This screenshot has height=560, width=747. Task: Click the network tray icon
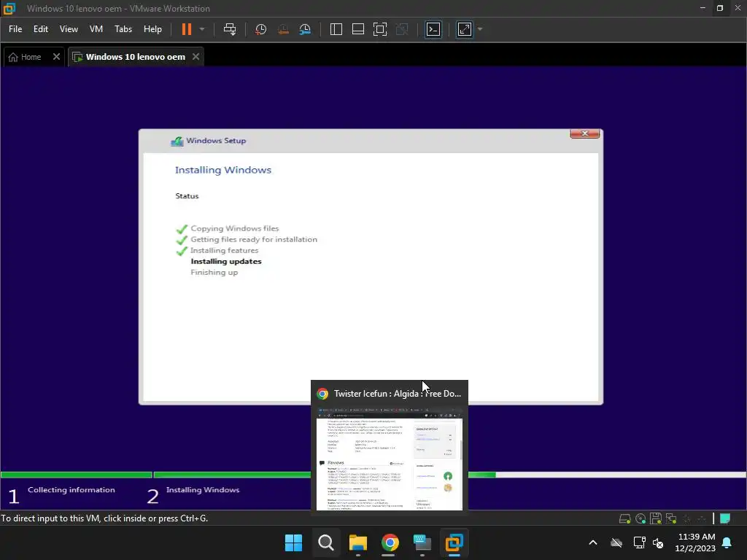[x=639, y=542]
